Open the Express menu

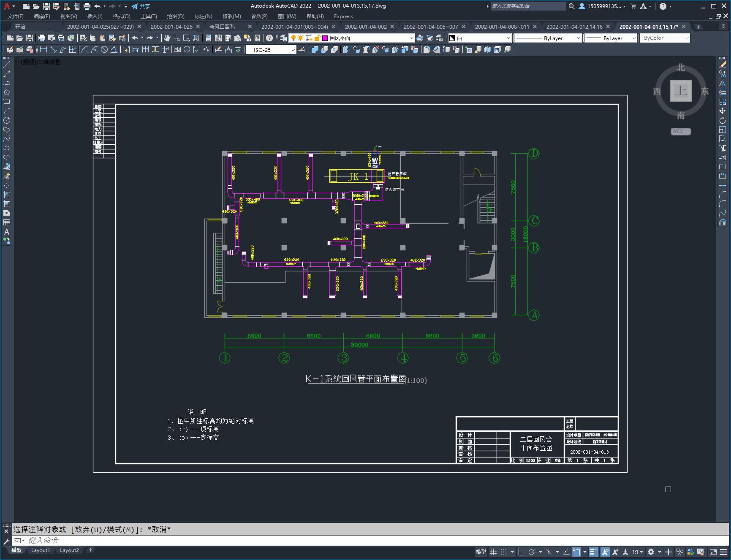pos(343,16)
